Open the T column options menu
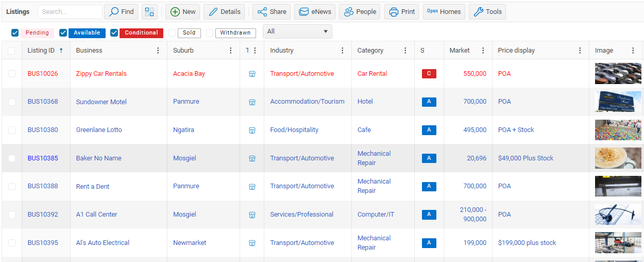This screenshot has height=262, width=644. (x=255, y=51)
